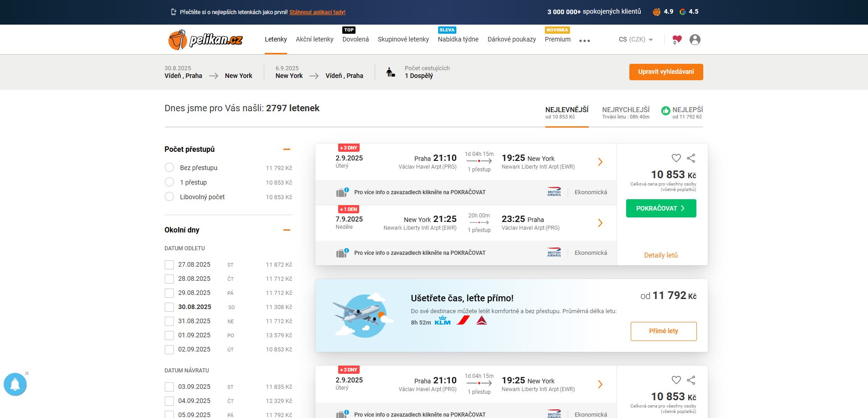Screen dimensions: 868x418
Task: Open Detaily letů link
Action: pos(661,255)
